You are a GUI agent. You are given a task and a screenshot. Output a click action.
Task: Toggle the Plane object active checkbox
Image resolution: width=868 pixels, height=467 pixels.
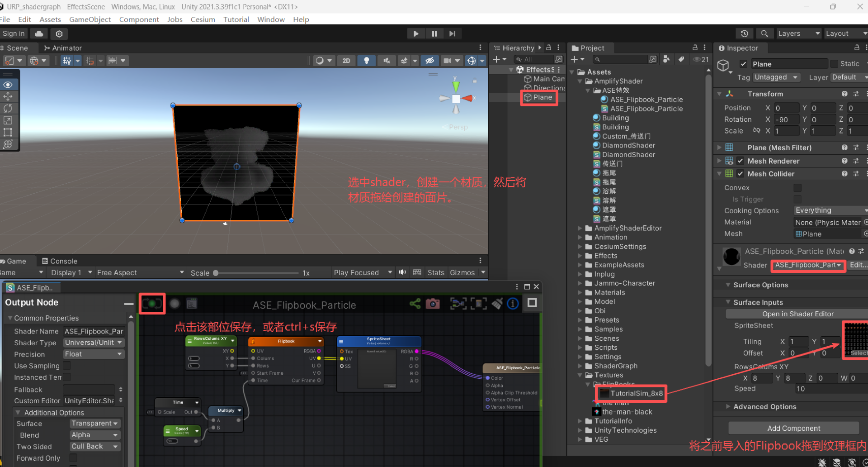click(x=743, y=64)
